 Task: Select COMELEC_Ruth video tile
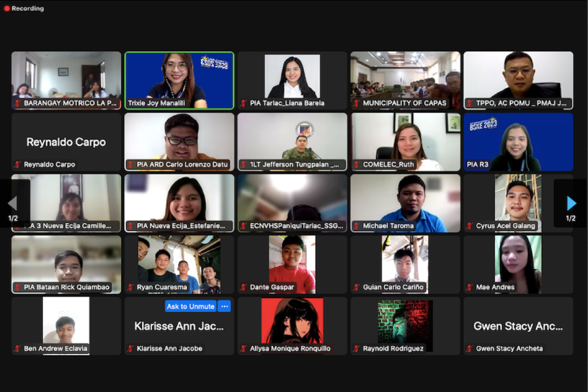tap(405, 142)
